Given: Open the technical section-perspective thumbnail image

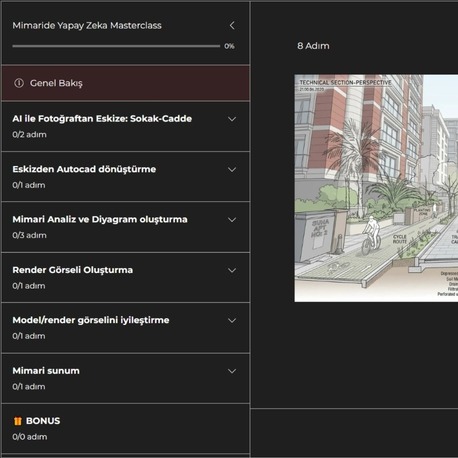Looking at the screenshot, I should (376, 188).
